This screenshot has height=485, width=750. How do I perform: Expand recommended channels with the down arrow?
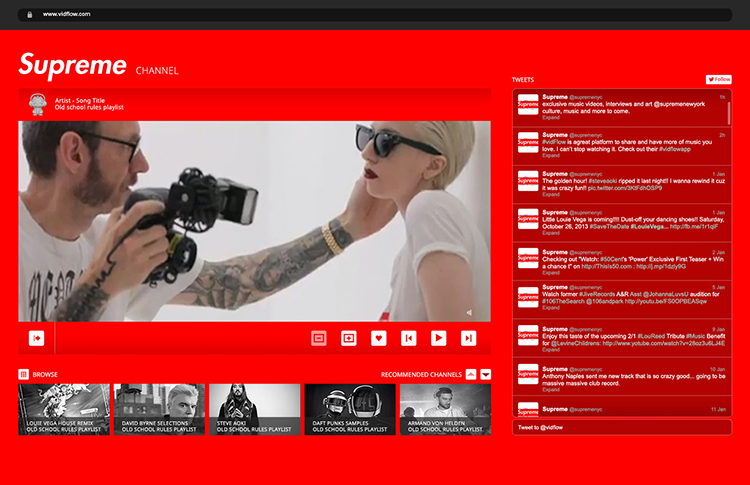pyautogui.click(x=485, y=375)
